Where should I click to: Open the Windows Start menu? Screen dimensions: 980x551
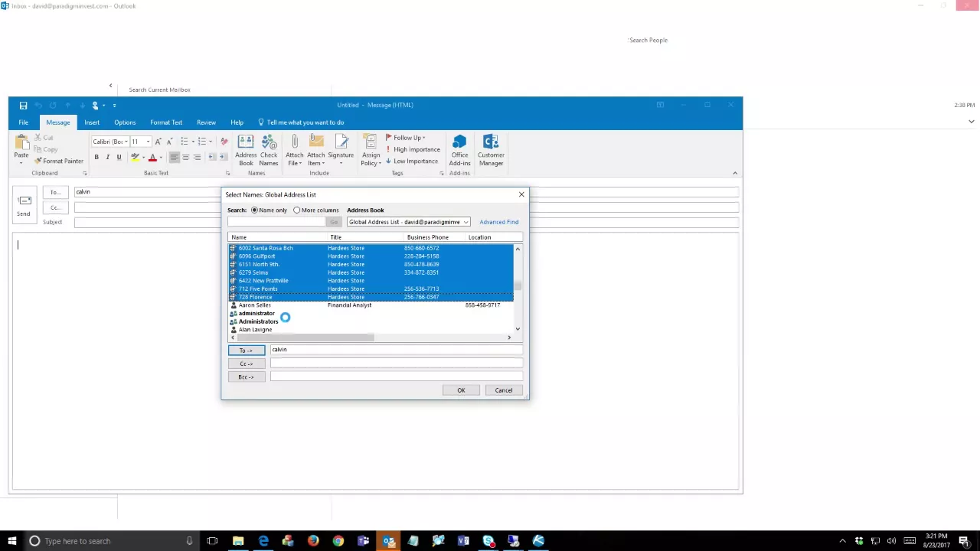coord(11,541)
